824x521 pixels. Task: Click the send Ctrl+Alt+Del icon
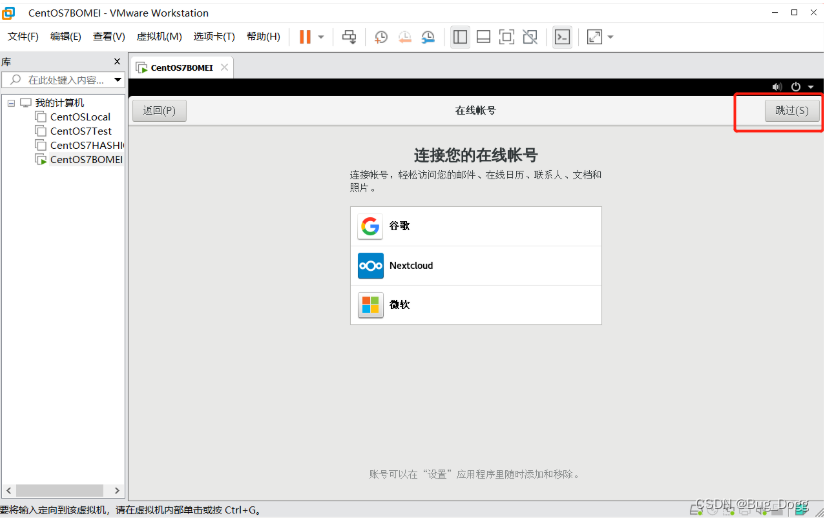349,37
